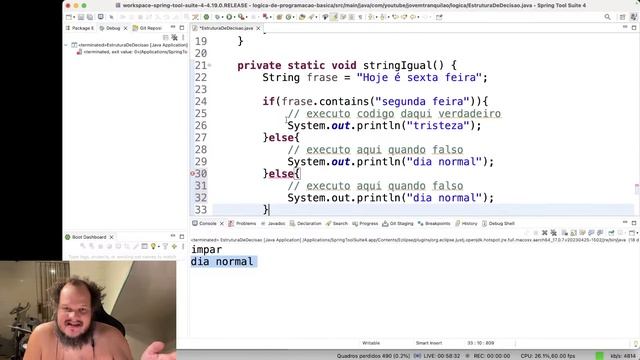640x360 pixels.
Task: Maximize the Debug view panel
Action: pyautogui.click(x=182, y=28)
